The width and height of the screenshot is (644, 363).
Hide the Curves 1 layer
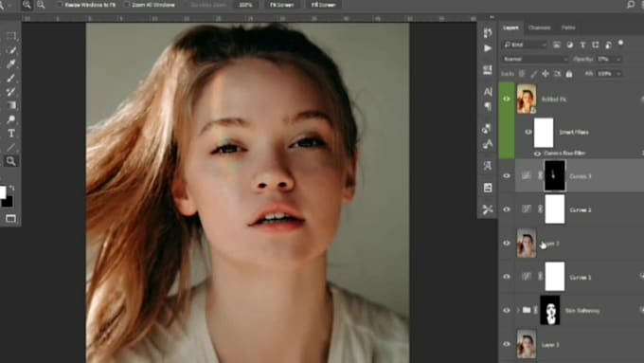click(x=507, y=277)
